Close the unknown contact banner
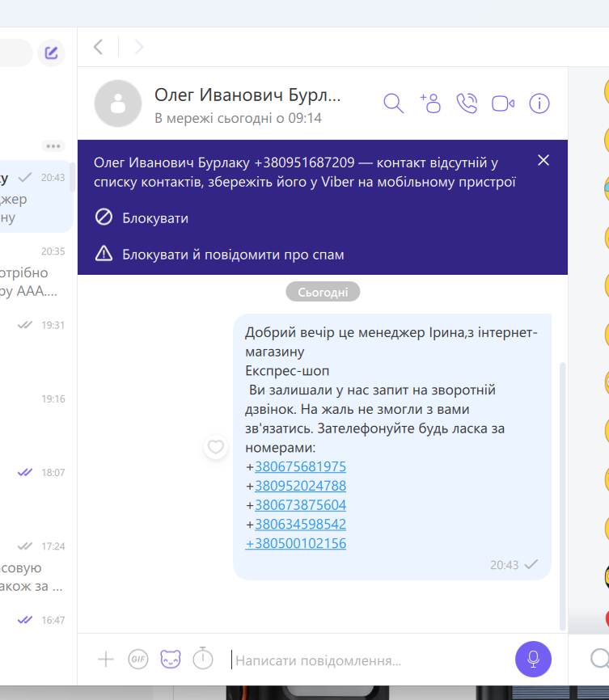The image size is (609, 700). [x=543, y=160]
